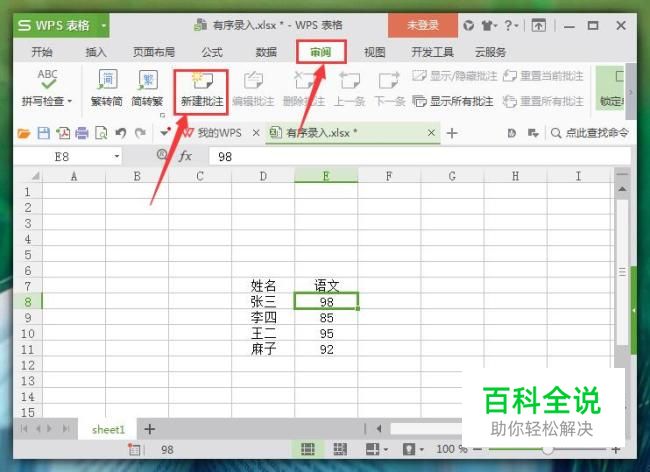650x472 pixels.
Task: Undo the last action
Action: (x=121, y=133)
